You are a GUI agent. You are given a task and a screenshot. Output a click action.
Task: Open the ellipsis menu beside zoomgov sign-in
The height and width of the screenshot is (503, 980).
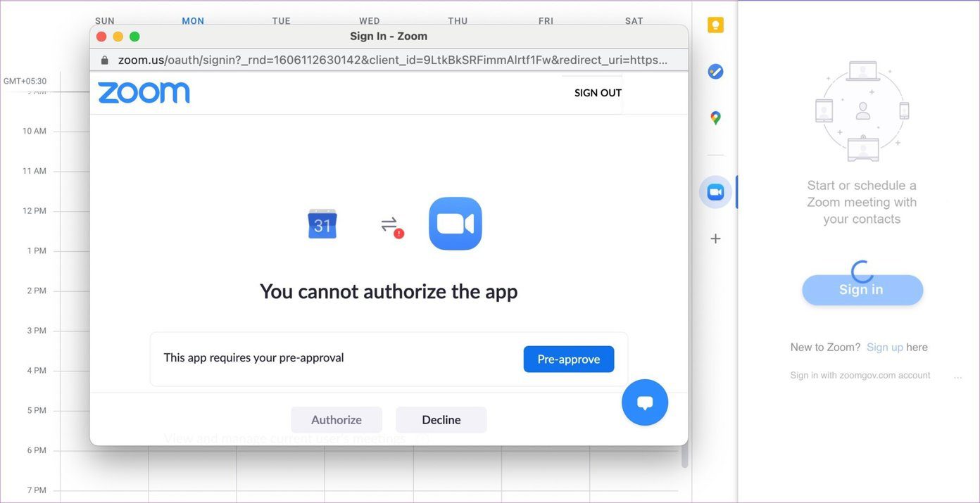(957, 377)
